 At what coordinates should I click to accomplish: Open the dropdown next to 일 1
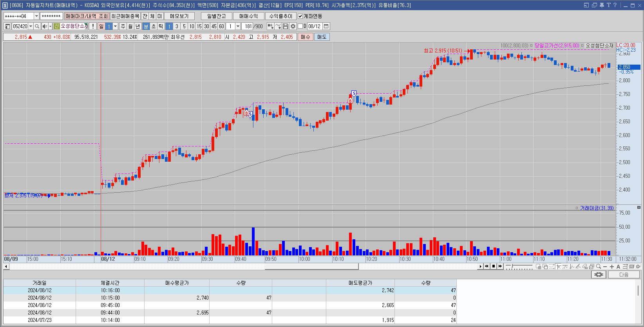115,26
